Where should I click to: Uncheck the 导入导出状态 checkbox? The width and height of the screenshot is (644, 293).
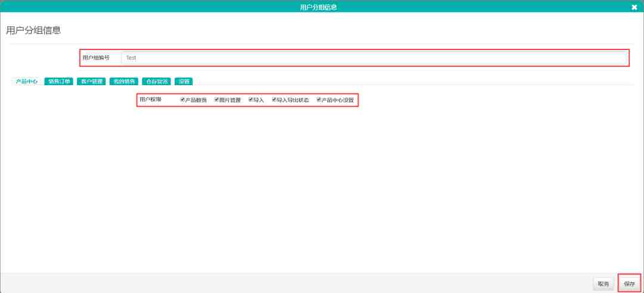[x=274, y=99]
